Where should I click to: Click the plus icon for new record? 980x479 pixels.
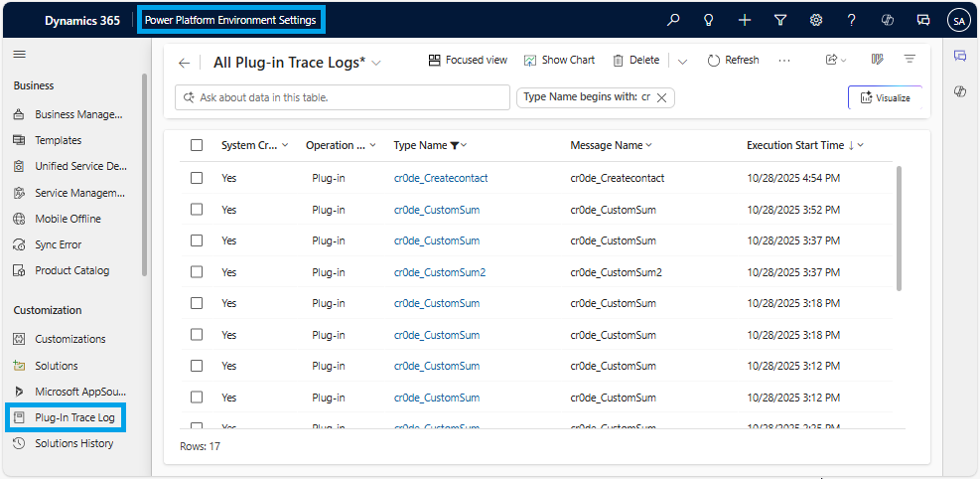745,20
